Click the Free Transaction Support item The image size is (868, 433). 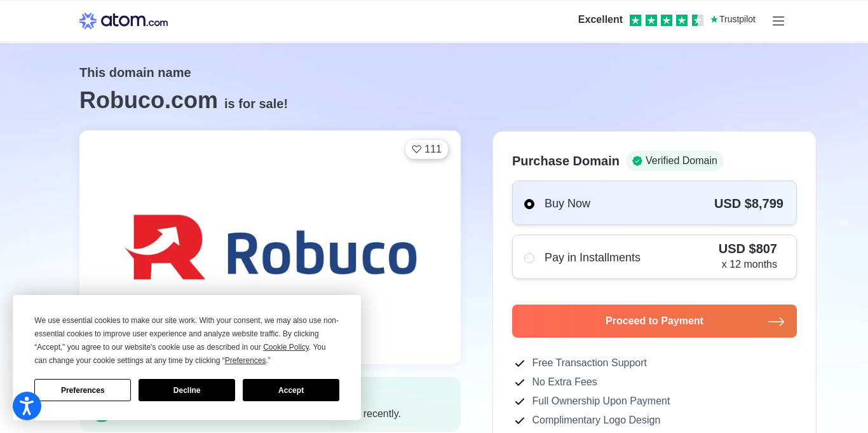pyautogui.click(x=588, y=363)
